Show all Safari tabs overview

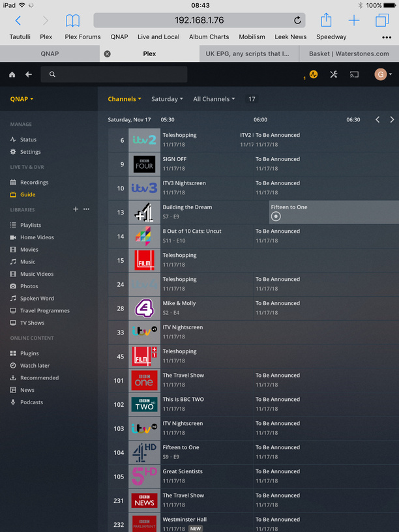[x=382, y=20]
